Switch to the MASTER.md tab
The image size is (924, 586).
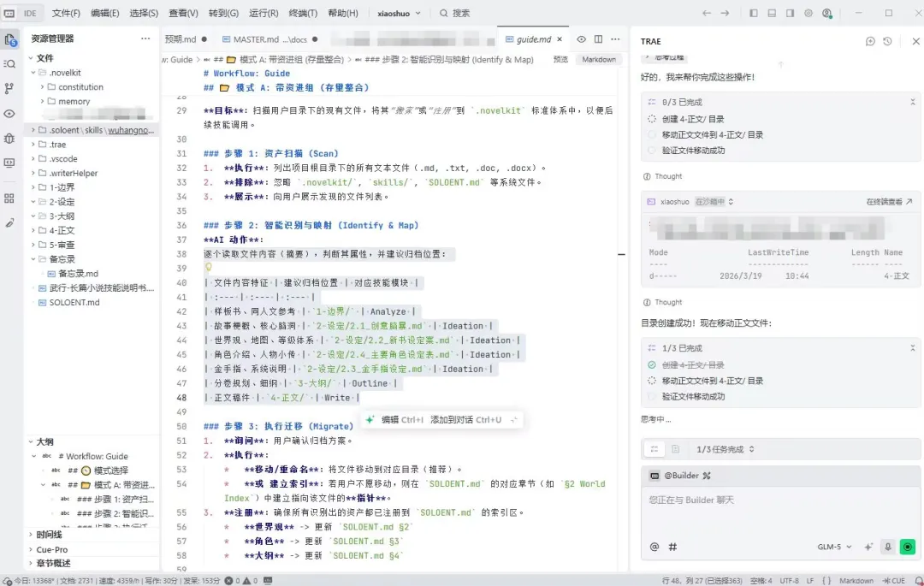click(270, 39)
